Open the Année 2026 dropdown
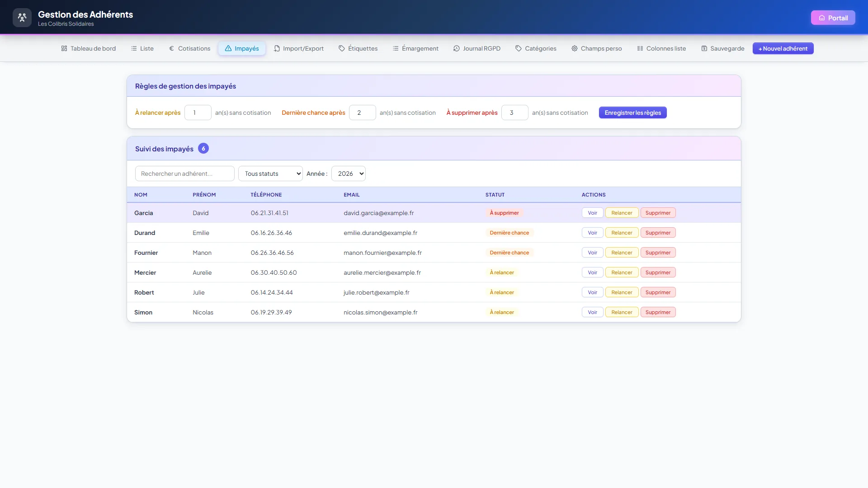 [x=349, y=174]
